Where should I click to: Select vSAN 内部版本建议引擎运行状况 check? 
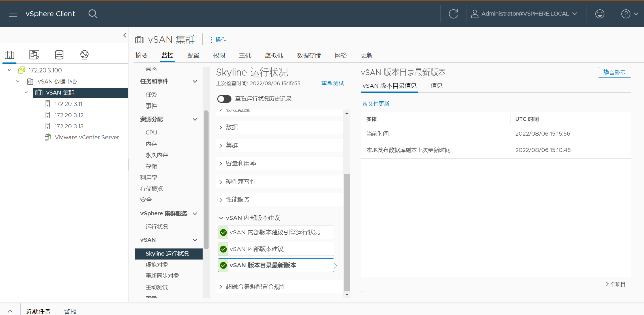point(276,232)
